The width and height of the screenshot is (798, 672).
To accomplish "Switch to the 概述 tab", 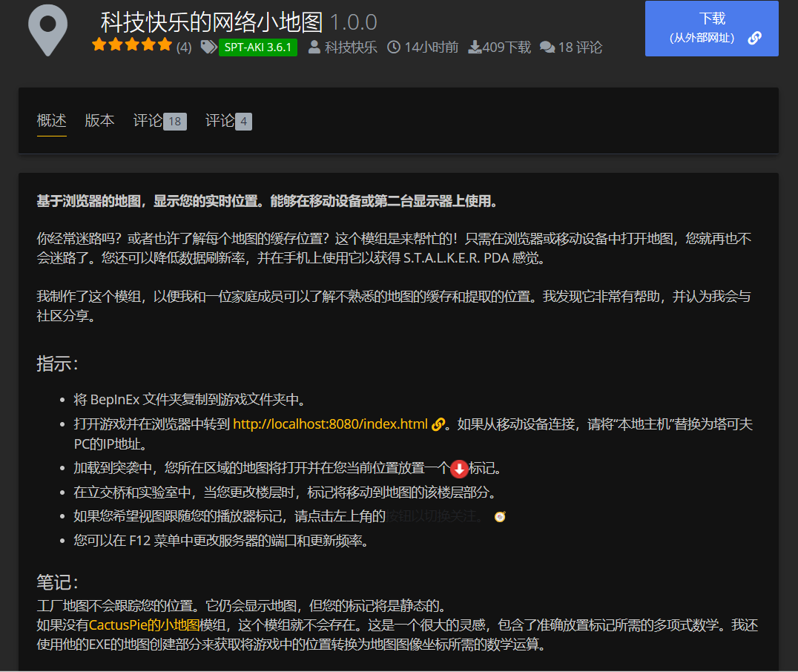I will (52, 121).
